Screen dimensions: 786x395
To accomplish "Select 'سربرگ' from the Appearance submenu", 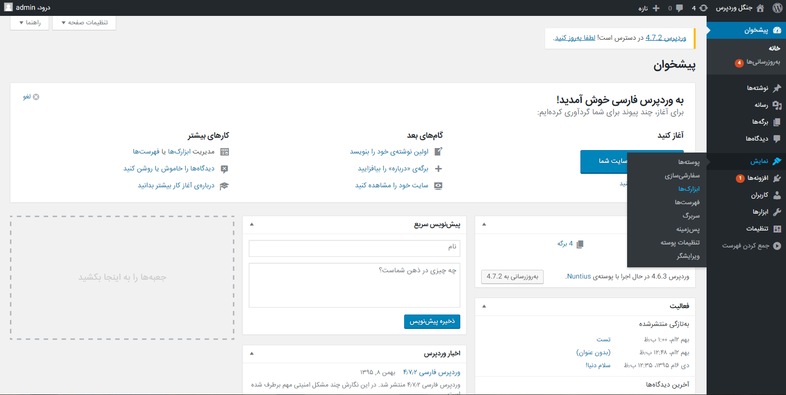I will (x=691, y=216).
